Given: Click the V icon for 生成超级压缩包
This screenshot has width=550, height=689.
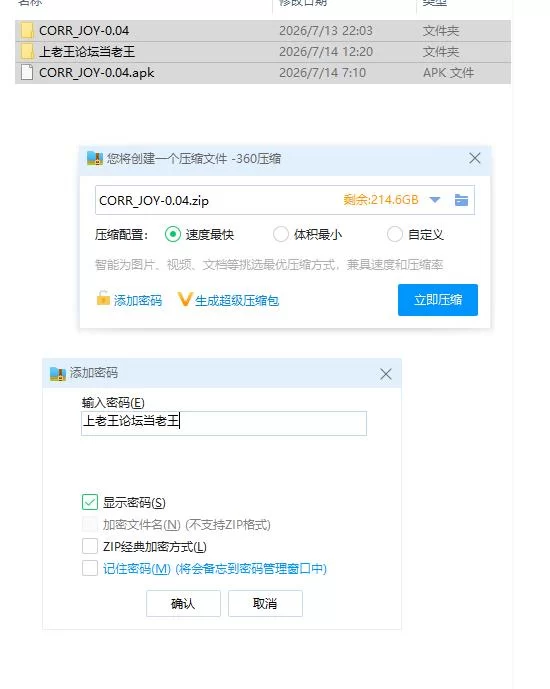Looking at the screenshot, I should point(185,300).
